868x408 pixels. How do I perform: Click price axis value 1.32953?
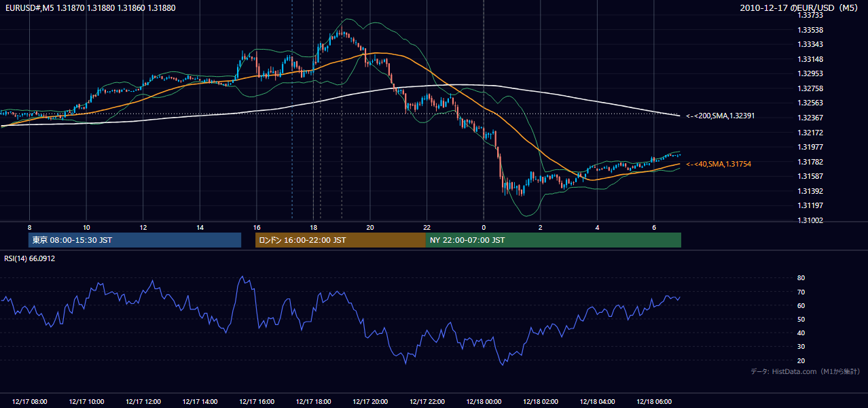coord(810,73)
